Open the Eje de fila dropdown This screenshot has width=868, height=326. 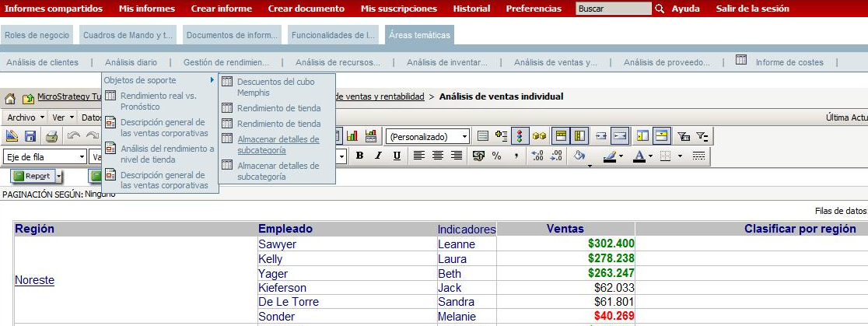click(x=45, y=156)
